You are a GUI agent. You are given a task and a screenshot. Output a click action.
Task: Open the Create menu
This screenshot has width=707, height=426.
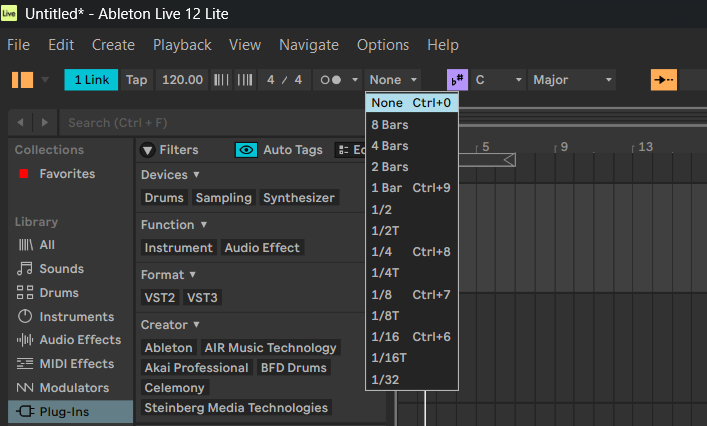pyautogui.click(x=113, y=45)
